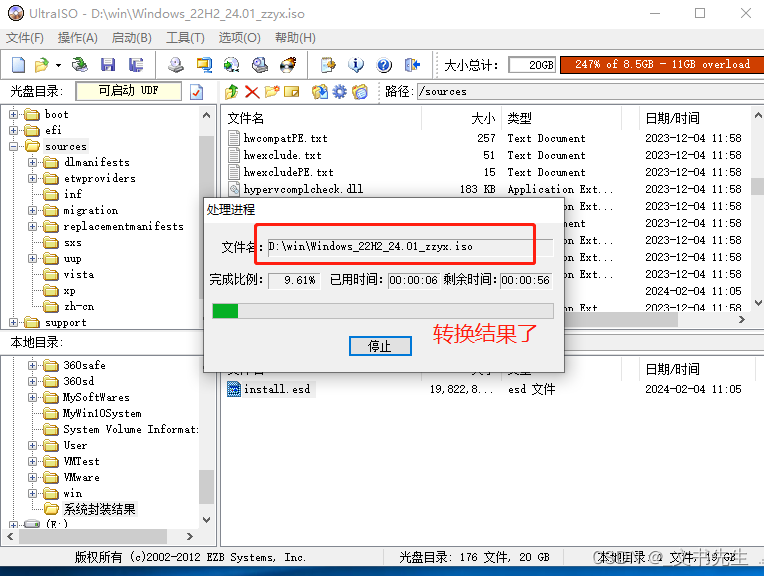Image resolution: width=764 pixels, height=576 pixels.
Task: Click file list horizontal scrollbar right arrow
Action: [742, 320]
